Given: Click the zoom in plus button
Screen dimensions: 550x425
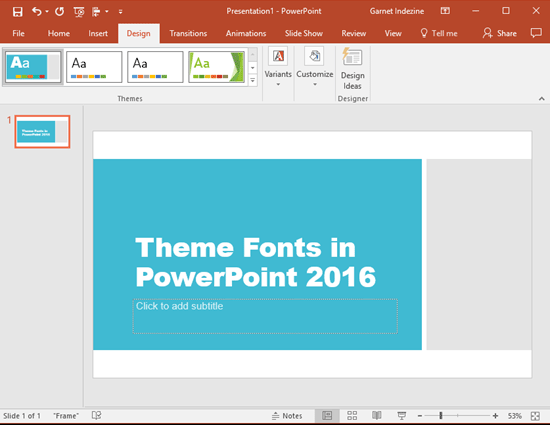Looking at the screenshot, I should [x=495, y=416].
